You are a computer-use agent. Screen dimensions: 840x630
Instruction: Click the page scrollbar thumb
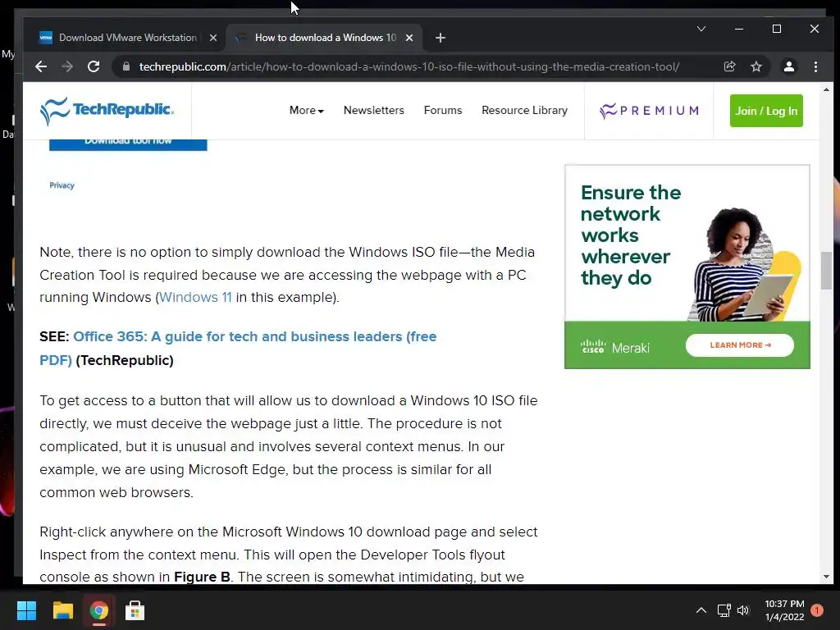[826, 270]
